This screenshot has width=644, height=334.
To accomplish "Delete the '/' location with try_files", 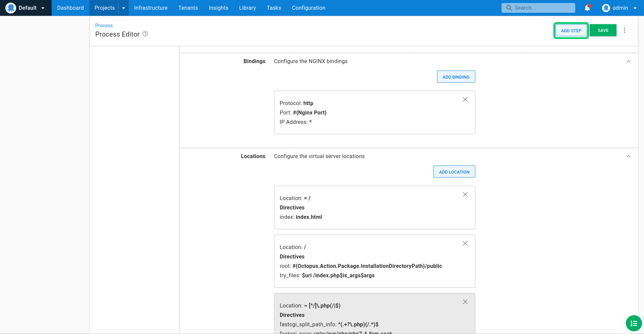I will (465, 243).
